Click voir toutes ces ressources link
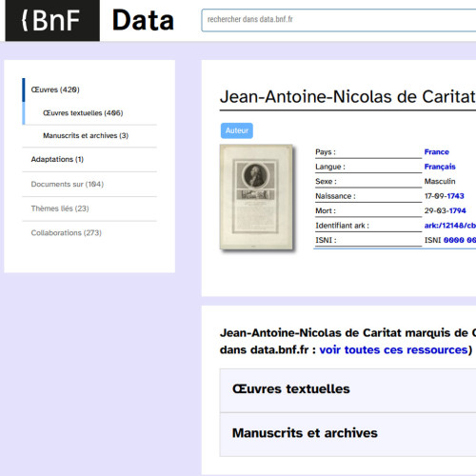This screenshot has width=476, height=476. tap(393, 349)
